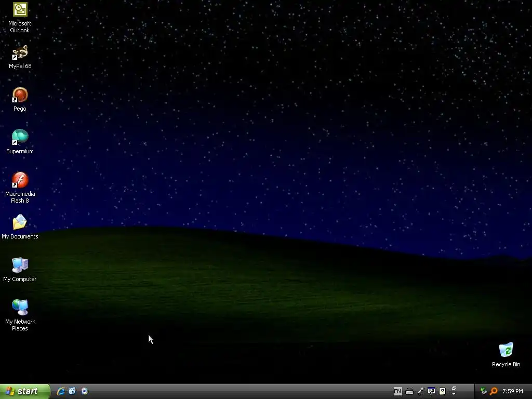532x399 pixels.
Task: Click Safely Remove Hardware tray icon
Action: pyautogui.click(x=484, y=391)
